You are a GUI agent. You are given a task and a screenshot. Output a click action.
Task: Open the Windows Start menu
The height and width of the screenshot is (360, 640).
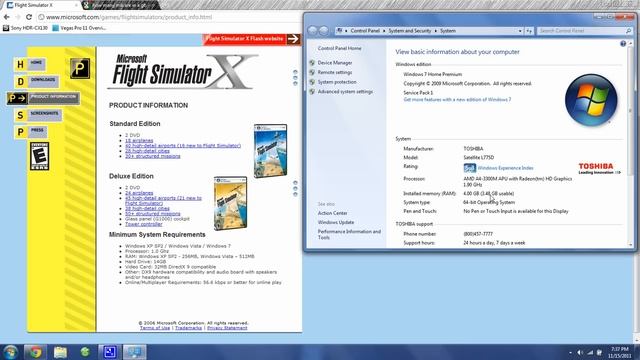pos(10,352)
